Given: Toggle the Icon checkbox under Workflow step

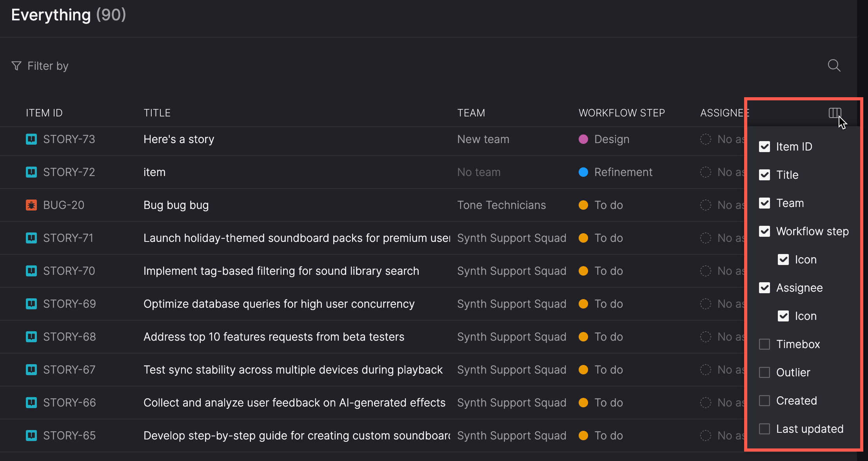Looking at the screenshot, I should [x=783, y=260].
